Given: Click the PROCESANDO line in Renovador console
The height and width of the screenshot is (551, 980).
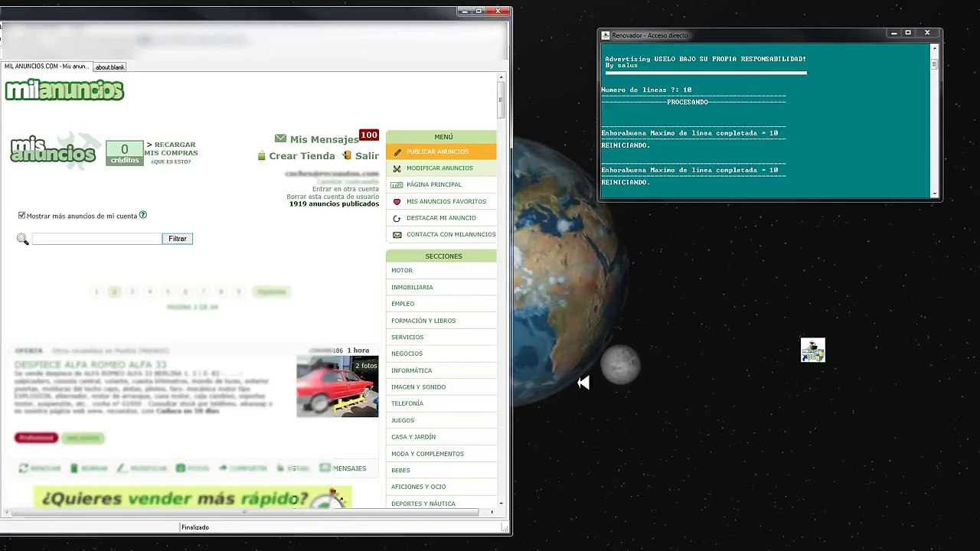Looking at the screenshot, I should coord(694,103).
